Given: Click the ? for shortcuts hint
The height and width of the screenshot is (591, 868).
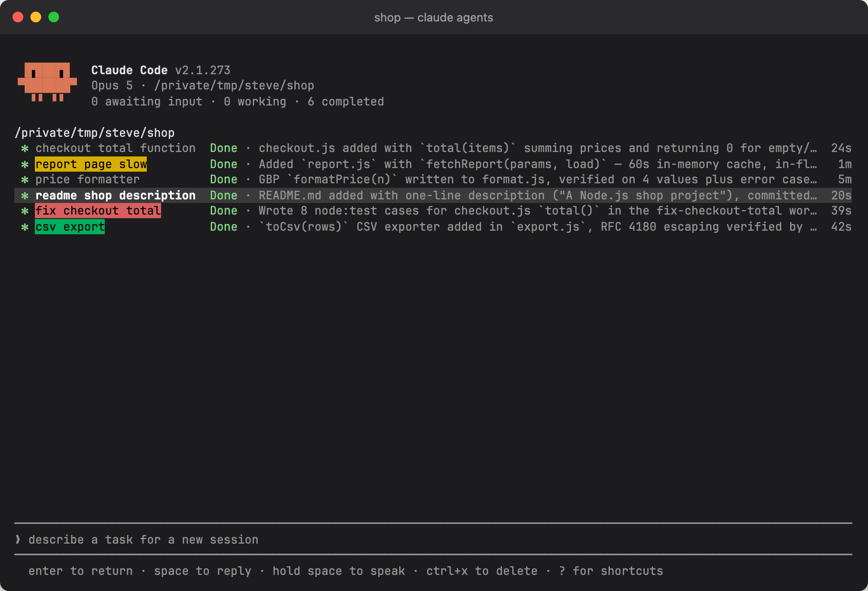Looking at the screenshot, I should (x=611, y=571).
